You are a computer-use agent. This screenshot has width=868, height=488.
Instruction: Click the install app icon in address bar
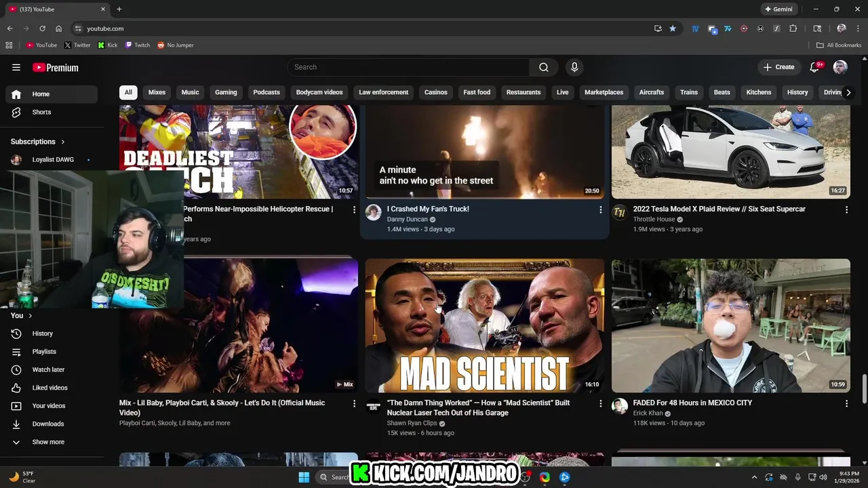[658, 28]
